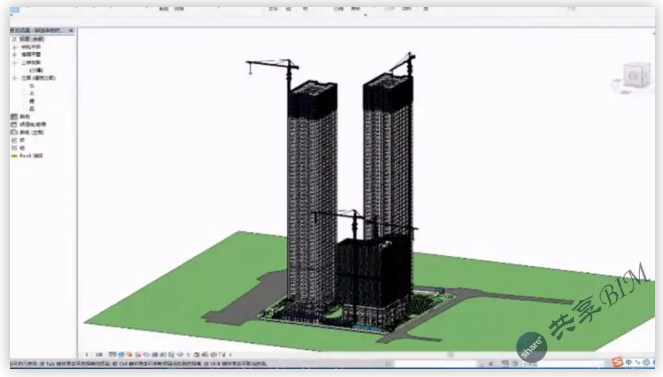Click the Sogou input method S icon
Image resolution: width=663 pixels, height=377 pixels.
pos(617,362)
